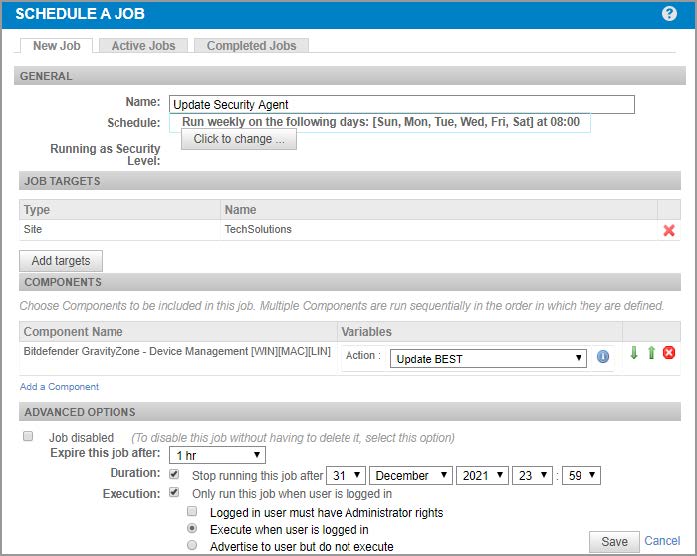This screenshot has height=556, width=697.
Task: Move component down with green down arrow
Action: [634, 354]
